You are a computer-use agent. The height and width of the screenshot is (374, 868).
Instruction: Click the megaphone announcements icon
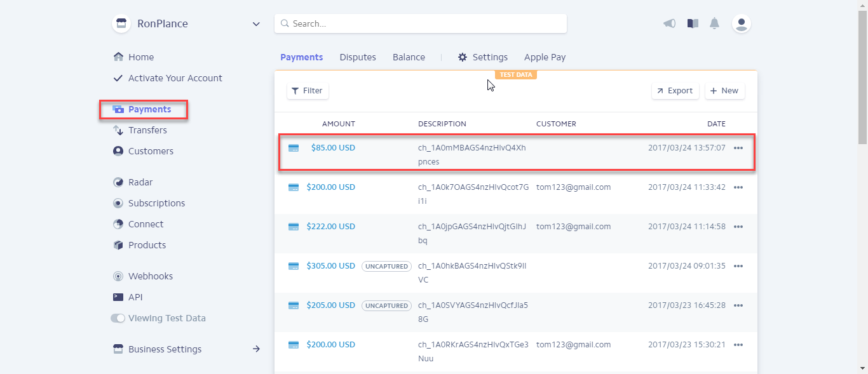point(669,23)
